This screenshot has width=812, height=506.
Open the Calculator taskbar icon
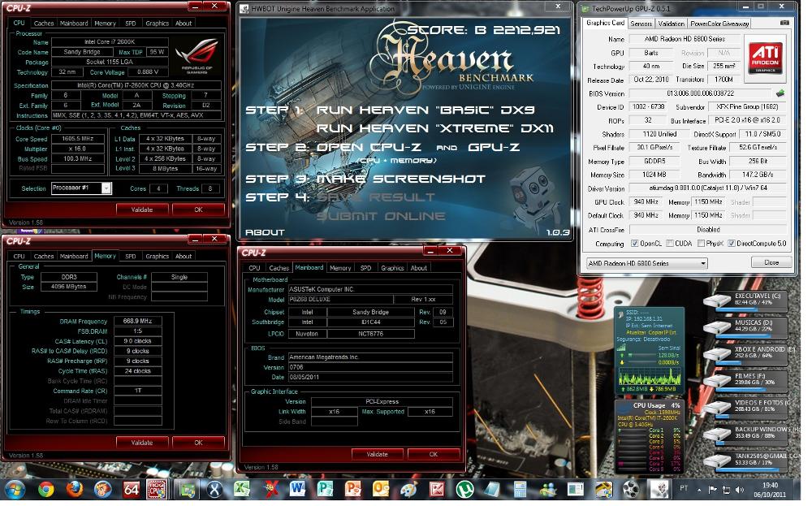[520, 489]
